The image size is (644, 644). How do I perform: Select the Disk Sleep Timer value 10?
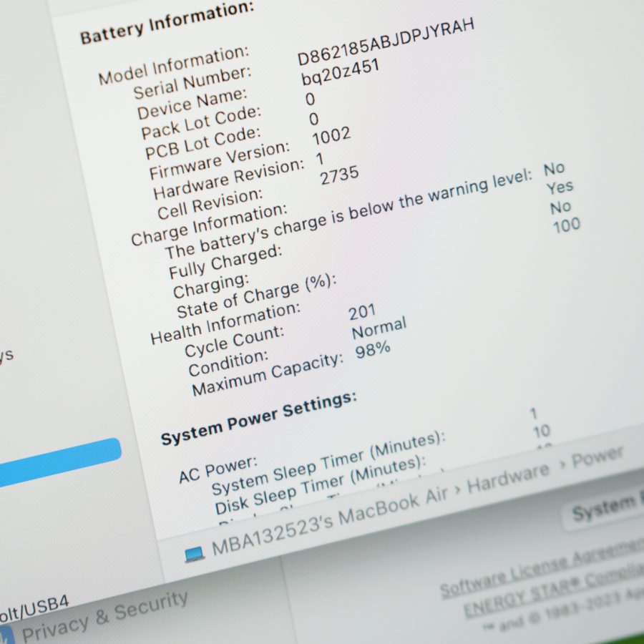pyautogui.click(x=542, y=431)
